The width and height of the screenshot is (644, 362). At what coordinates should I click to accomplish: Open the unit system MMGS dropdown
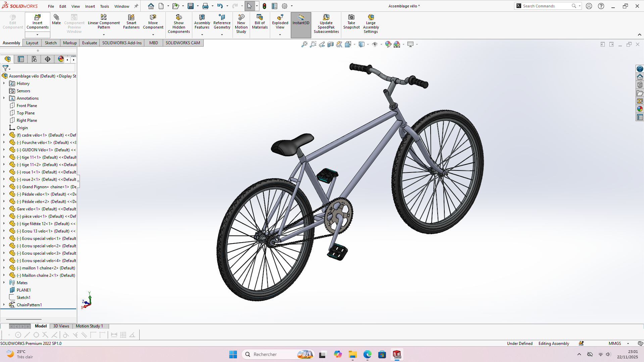tap(628, 343)
